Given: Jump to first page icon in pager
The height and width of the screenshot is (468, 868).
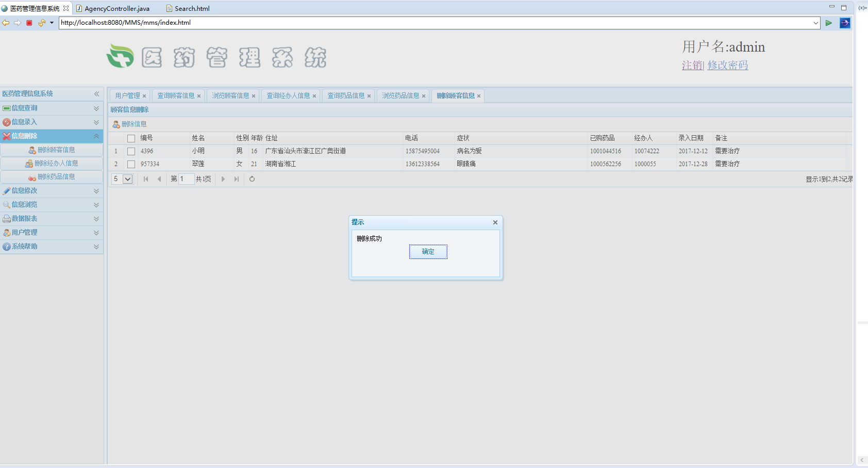Looking at the screenshot, I should point(146,179).
